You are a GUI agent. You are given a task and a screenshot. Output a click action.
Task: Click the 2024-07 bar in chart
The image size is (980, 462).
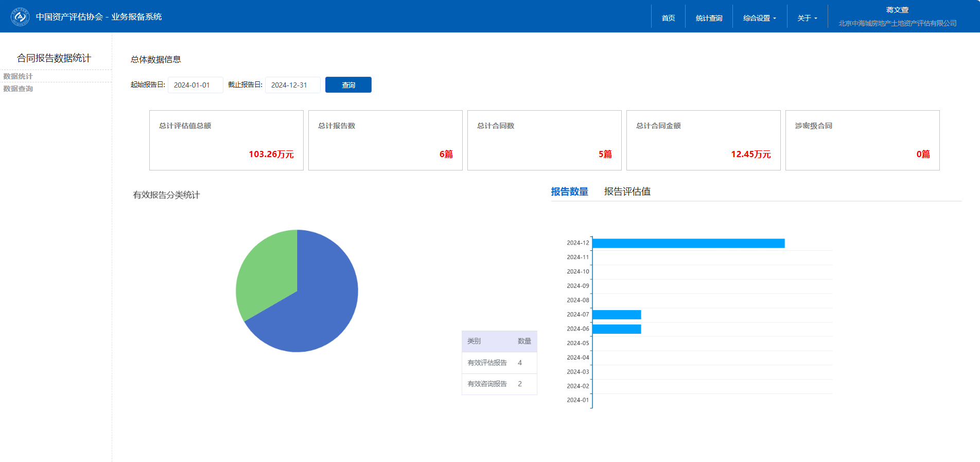[617, 315]
